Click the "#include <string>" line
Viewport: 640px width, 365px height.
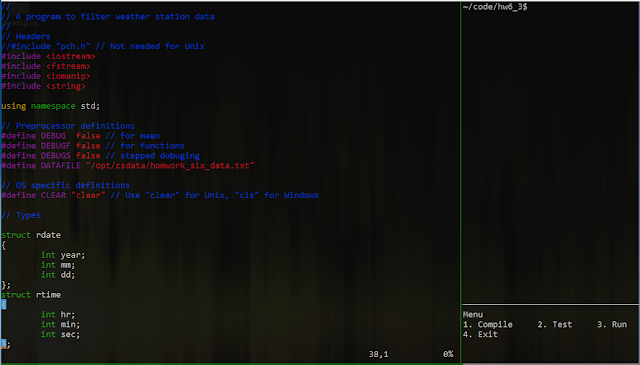tap(43, 86)
